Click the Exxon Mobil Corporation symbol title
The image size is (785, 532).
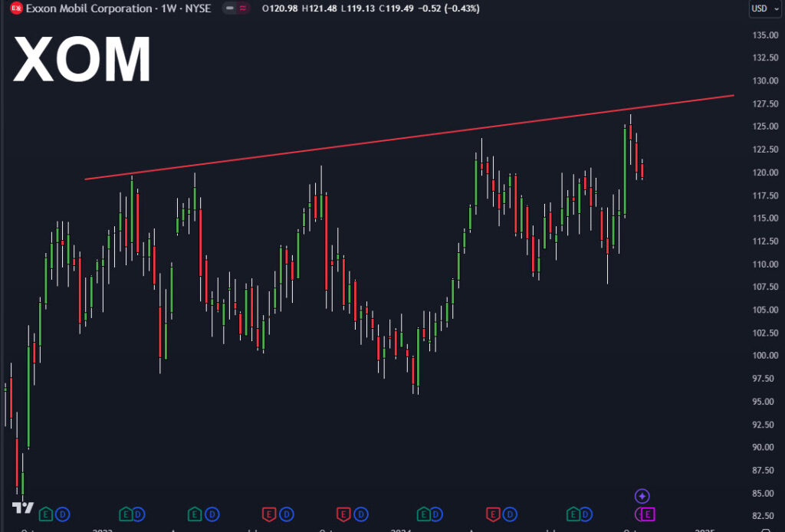[89, 8]
